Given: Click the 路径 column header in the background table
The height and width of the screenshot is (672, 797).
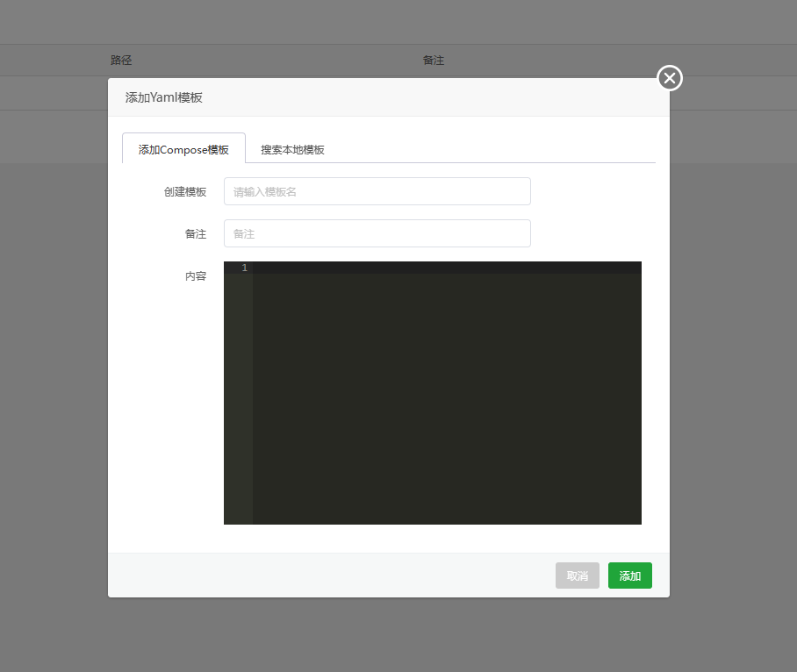Looking at the screenshot, I should [x=121, y=61].
